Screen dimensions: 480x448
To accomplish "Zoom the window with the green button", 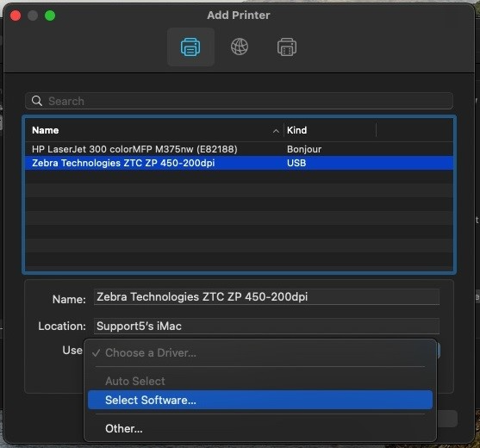I will pos(50,16).
